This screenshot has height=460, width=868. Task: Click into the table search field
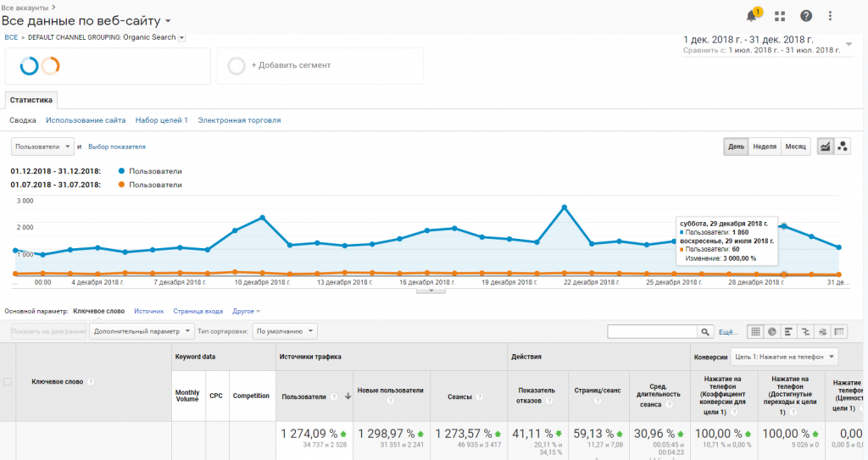pyautogui.click(x=651, y=331)
